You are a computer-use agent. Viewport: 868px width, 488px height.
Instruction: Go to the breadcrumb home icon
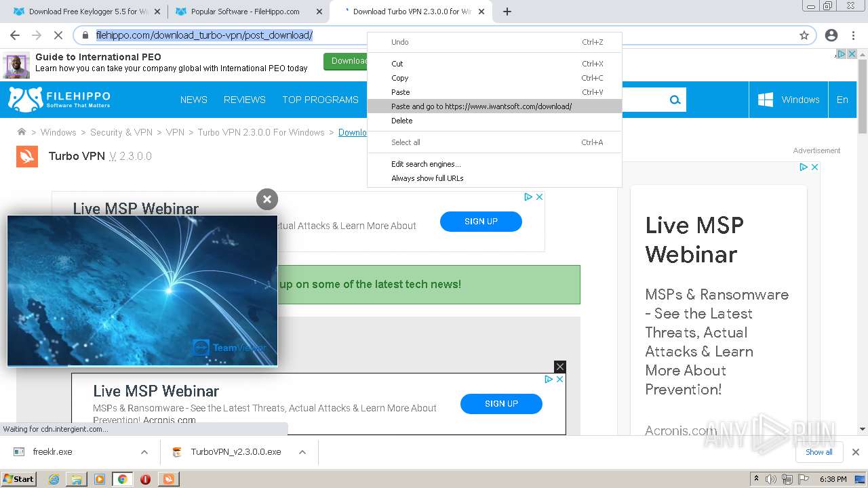[x=22, y=132]
